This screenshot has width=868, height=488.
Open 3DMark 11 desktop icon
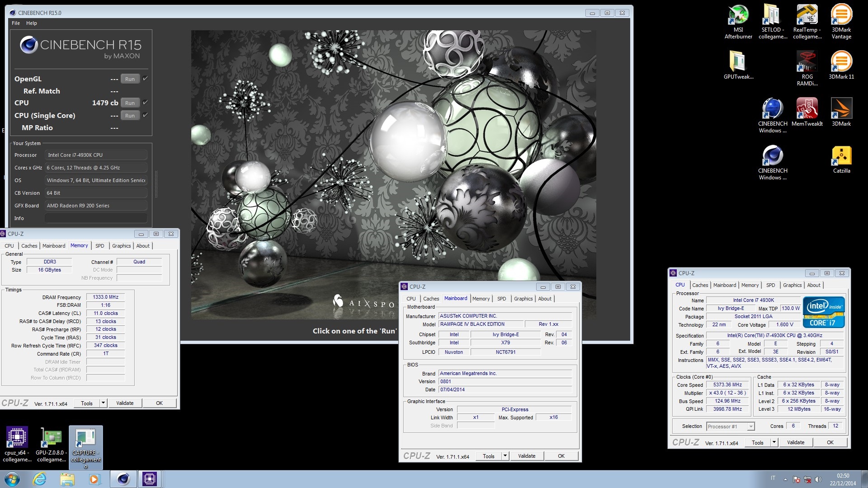click(841, 65)
